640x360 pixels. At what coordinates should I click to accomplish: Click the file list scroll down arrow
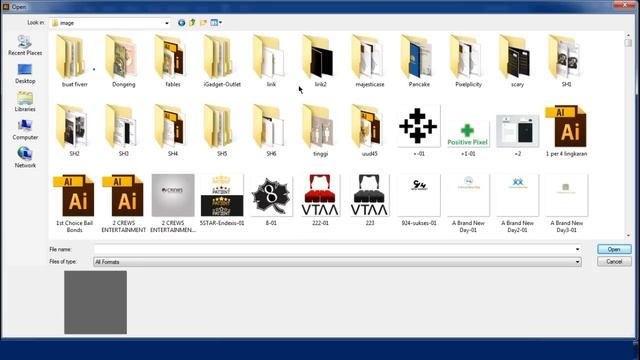click(x=628, y=236)
